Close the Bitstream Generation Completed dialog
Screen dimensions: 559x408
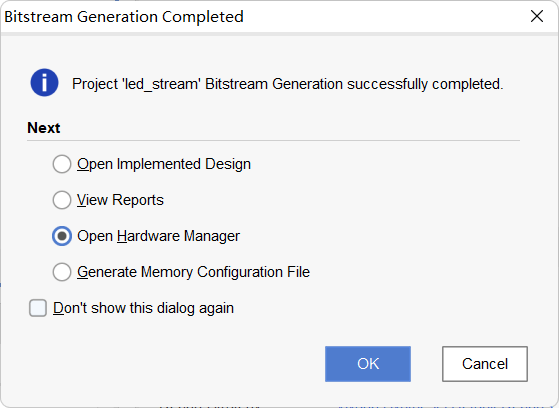537,16
